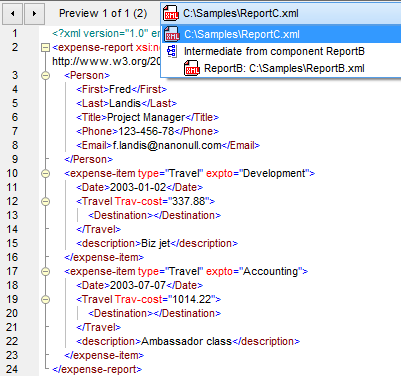Viewport: 401px width, 376px height.
Task: Click XML icon beside ReportB: C:\Samples\ReportB.xml
Action: coord(192,68)
